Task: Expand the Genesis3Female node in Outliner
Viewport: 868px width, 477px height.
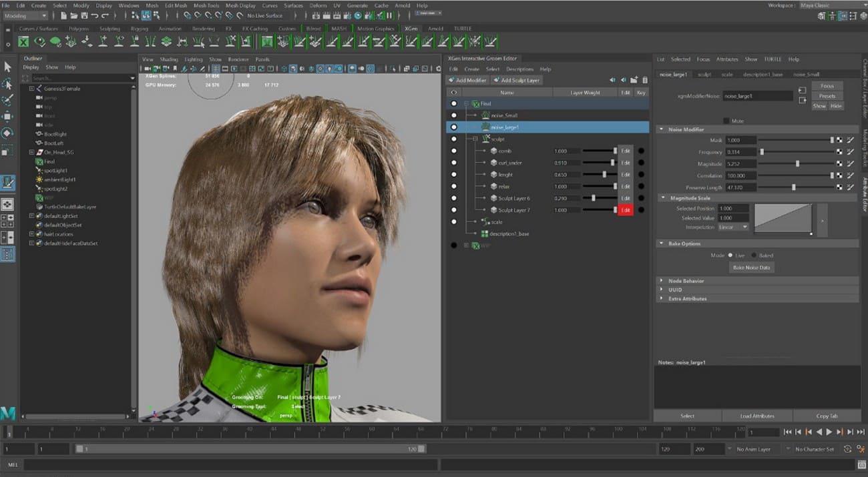Action: (x=31, y=89)
